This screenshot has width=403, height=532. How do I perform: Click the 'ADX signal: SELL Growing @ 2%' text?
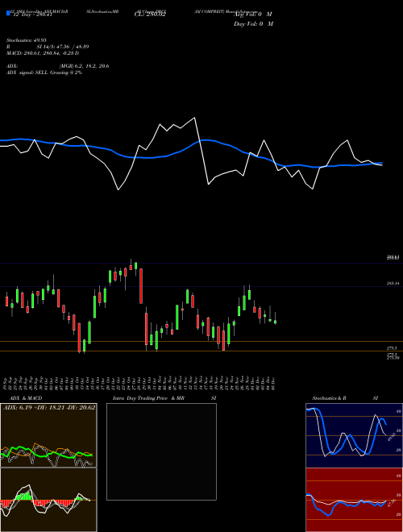pos(44,73)
